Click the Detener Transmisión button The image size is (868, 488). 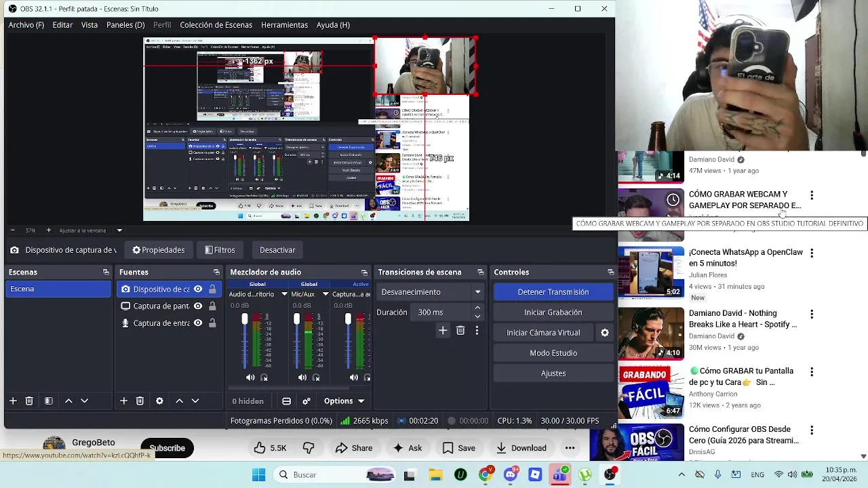pyautogui.click(x=553, y=291)
